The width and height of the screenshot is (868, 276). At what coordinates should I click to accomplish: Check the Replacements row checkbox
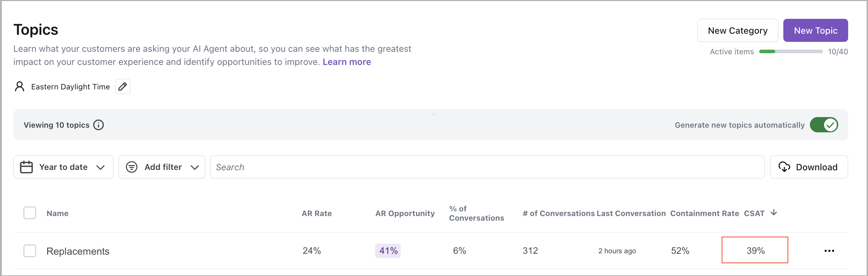(30, 251)
